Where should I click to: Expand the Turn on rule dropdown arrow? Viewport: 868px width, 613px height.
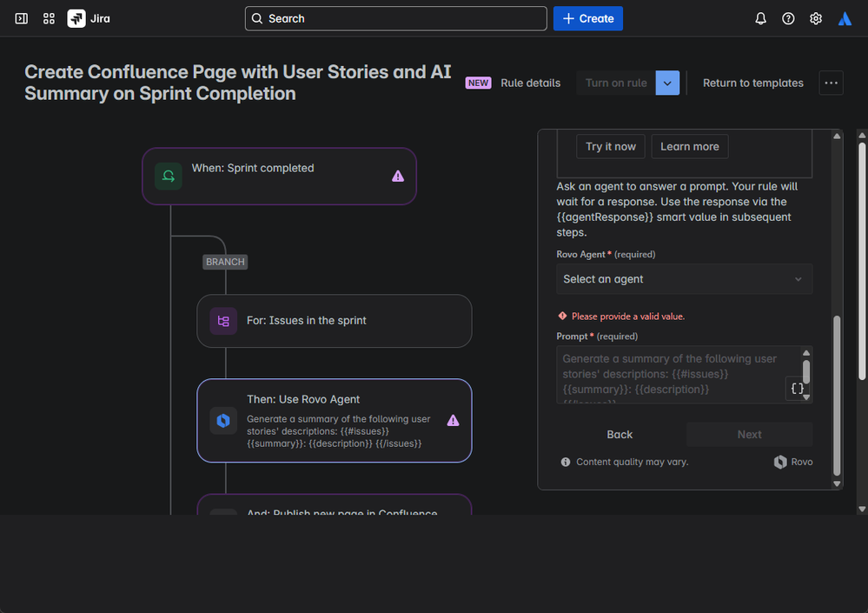click(x=667, y=83)
